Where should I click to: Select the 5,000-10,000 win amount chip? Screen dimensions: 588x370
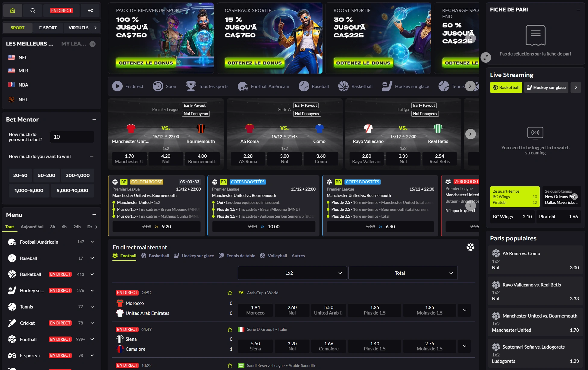tap(72, 191)
